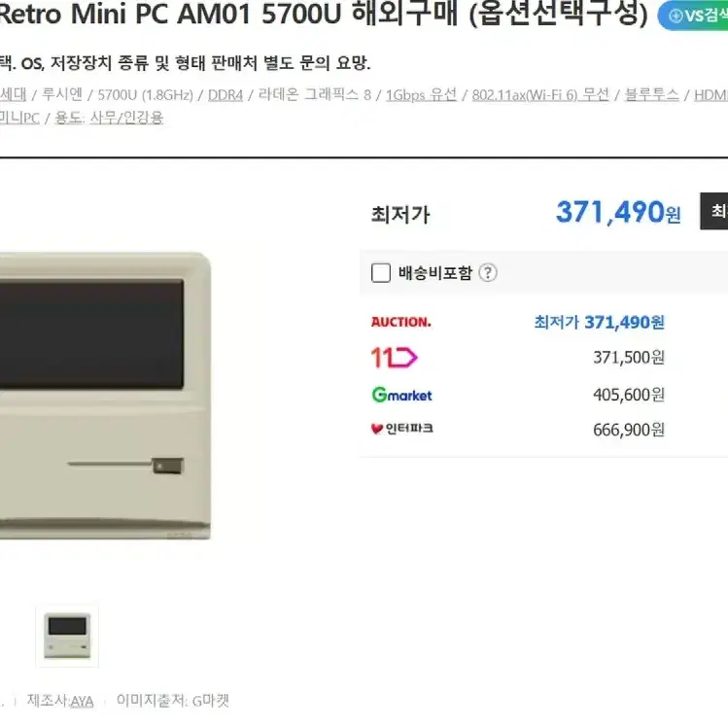This screenshot has height=728, width=728.
Task: Open the Interpark store logo
Action: coord(402,429)
